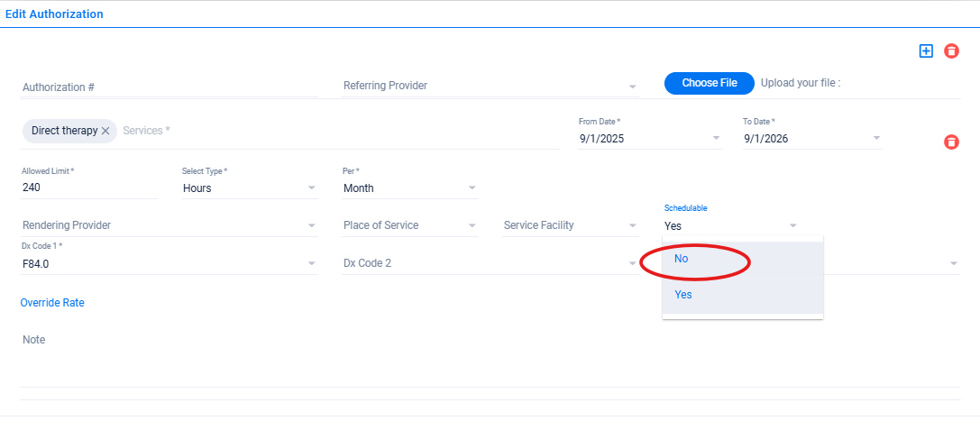This screenshot has height=421, width=980.
Task: Click the Choose File button
Action: (x=709, y=83)
